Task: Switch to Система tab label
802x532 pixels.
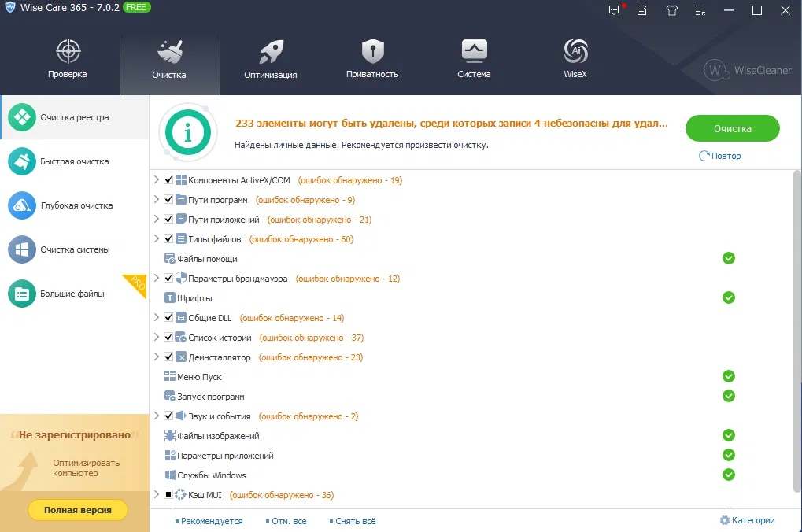Action: 474,74
